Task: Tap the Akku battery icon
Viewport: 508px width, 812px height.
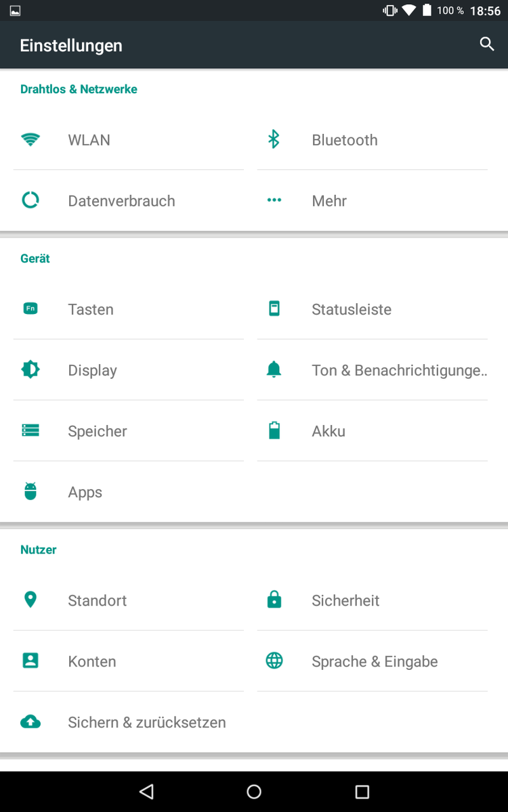Action: [x=274, y=431]
